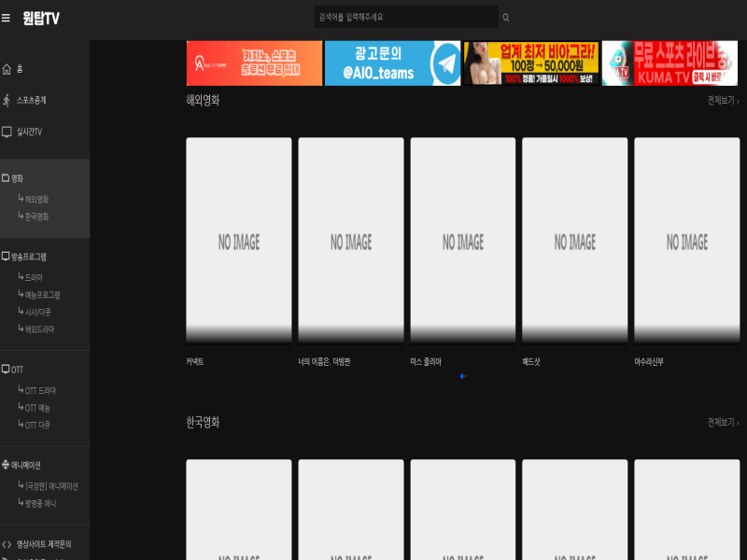Expand 한국영화 with 전체보기 chevron
Screen dimensions: 747x560
click(x=738, y=423)
